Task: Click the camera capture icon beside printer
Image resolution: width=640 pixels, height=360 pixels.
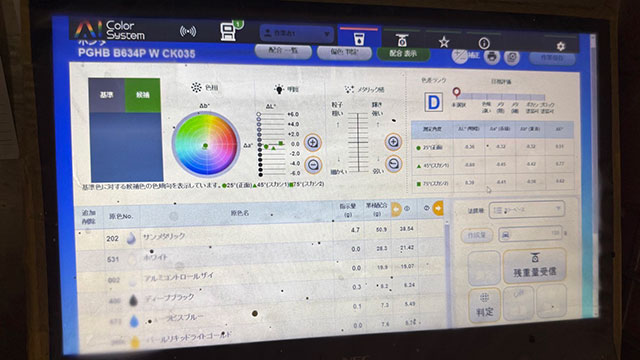Action: pos(512,58)
